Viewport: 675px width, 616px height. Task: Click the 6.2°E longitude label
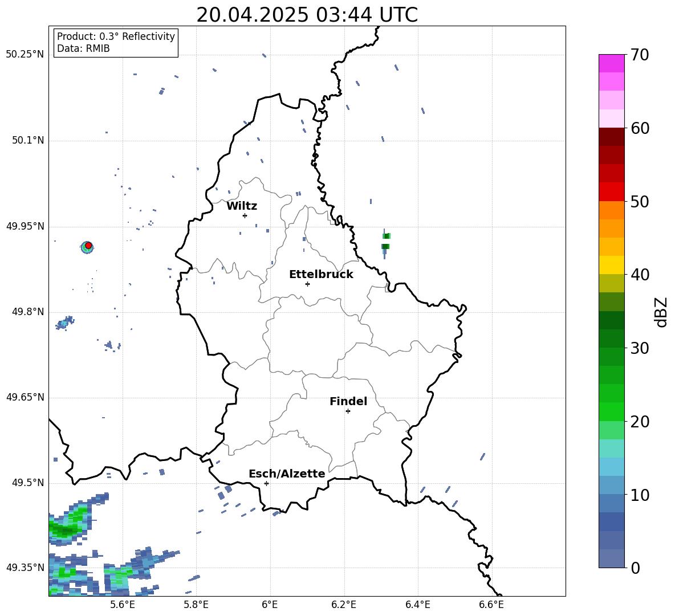point(344,605)
